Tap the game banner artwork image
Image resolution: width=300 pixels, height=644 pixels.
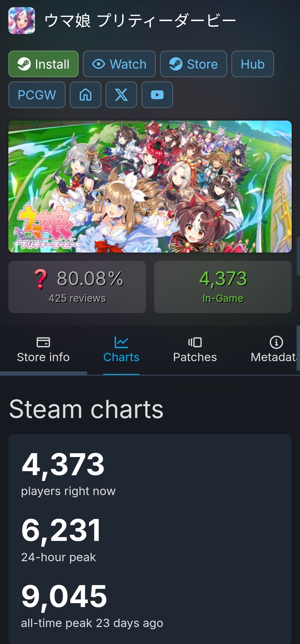[150, 186]
